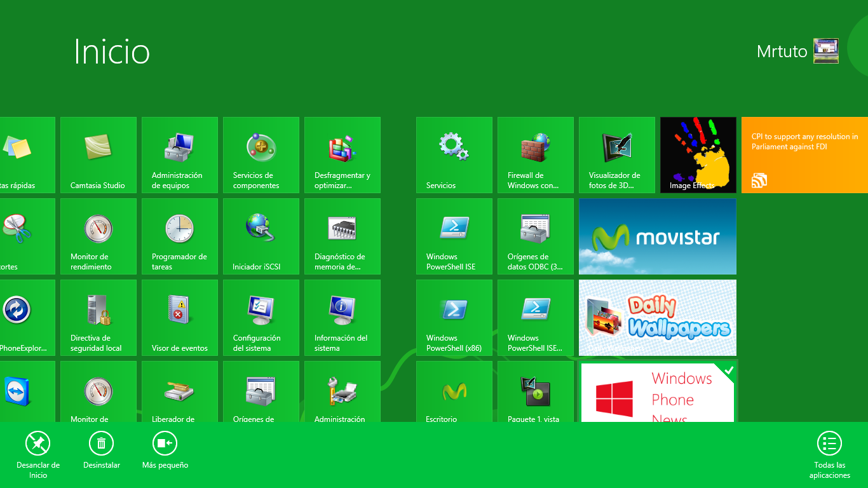Viewport: 868px width, 488px height.
Task: Open Windows PowerShell ISE
Action: [x=454, y=236]
